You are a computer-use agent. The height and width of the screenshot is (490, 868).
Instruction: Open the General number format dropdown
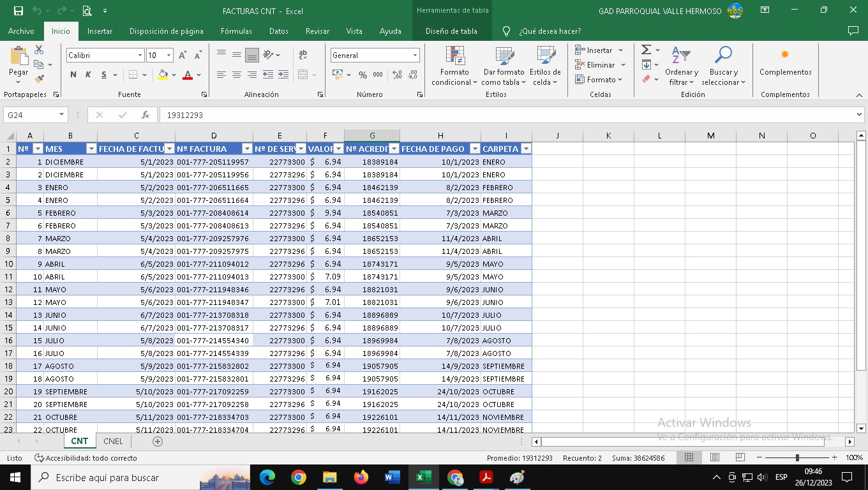[415, 56]
